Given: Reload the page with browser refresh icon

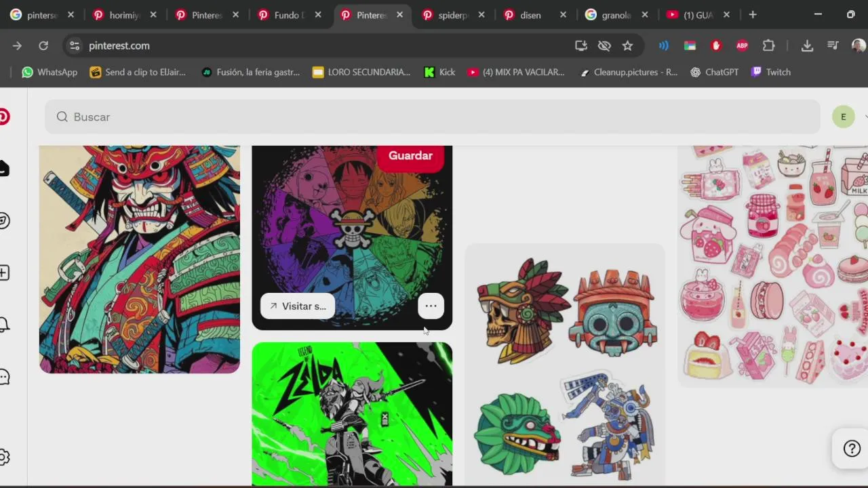Looking at the screenshot, I should (43, 45).
